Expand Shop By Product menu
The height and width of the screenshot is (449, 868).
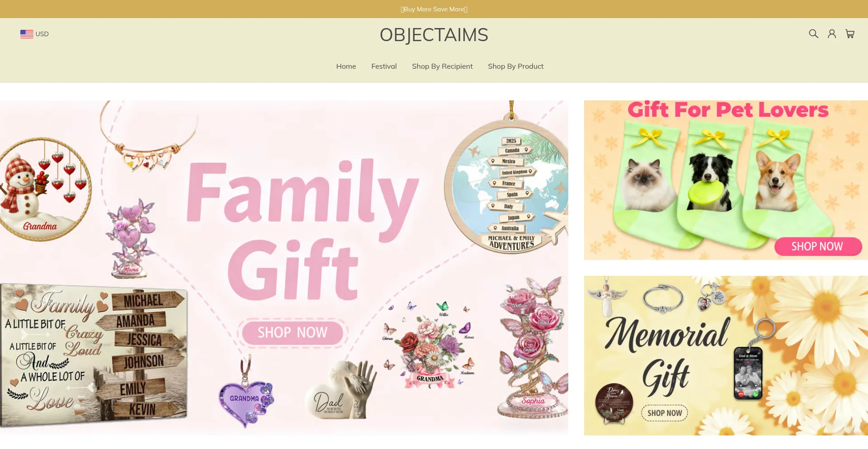point(515,66)
